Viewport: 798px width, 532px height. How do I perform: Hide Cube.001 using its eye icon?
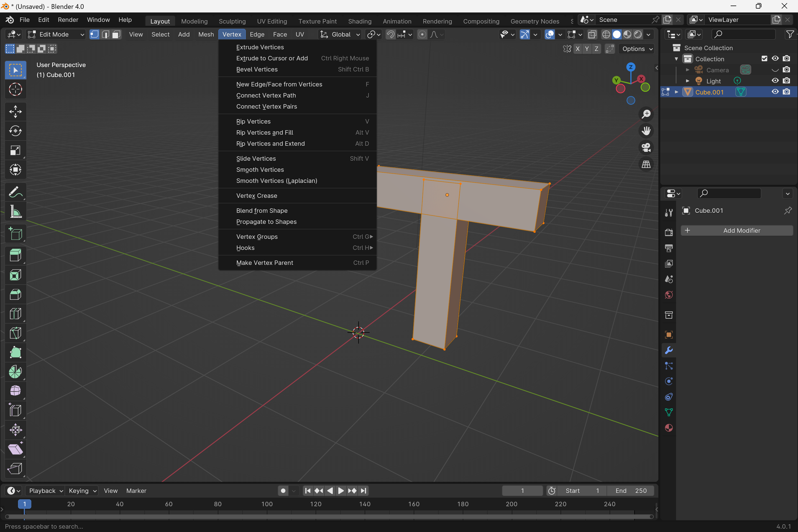(x=775, y=92)
